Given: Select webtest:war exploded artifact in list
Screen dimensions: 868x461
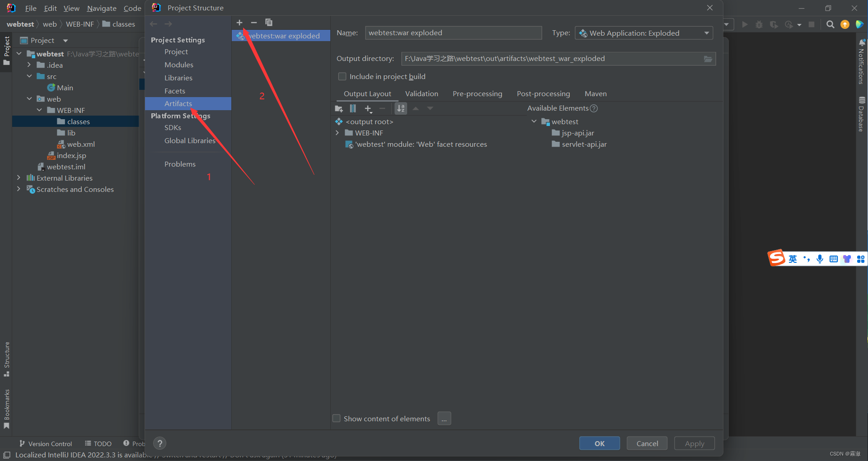Looking at the screenshot, I should coord(281,36).
